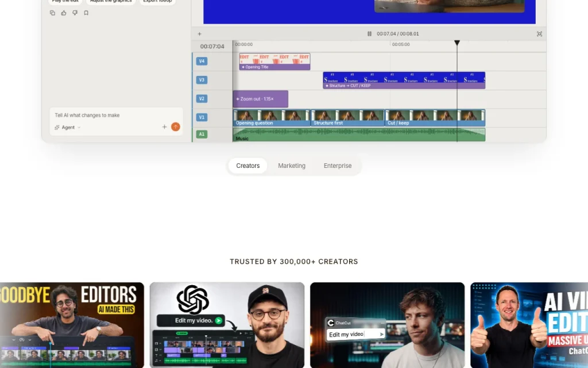
Task: Click the 00:07:04 current timecode
Action: pos(212,46)
